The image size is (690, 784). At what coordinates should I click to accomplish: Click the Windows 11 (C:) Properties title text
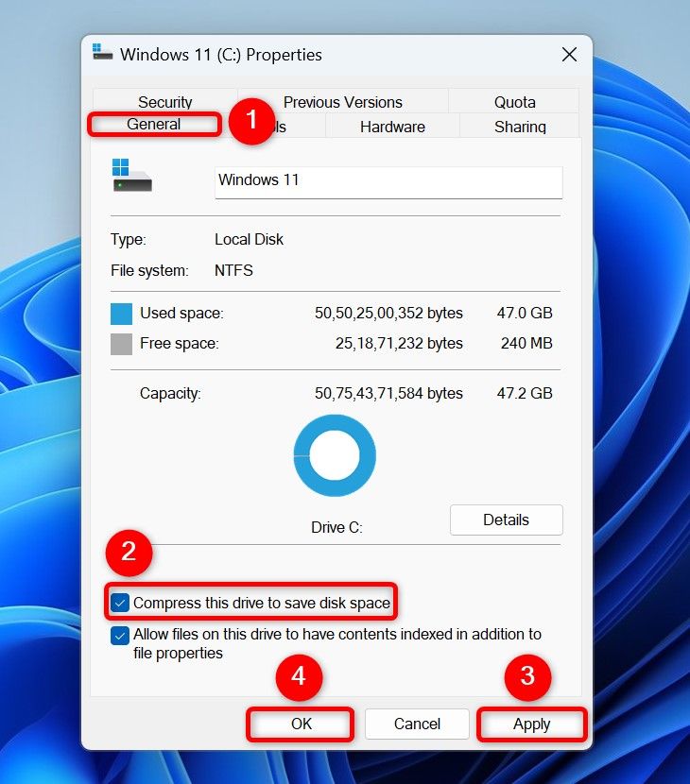coord(221,55)
